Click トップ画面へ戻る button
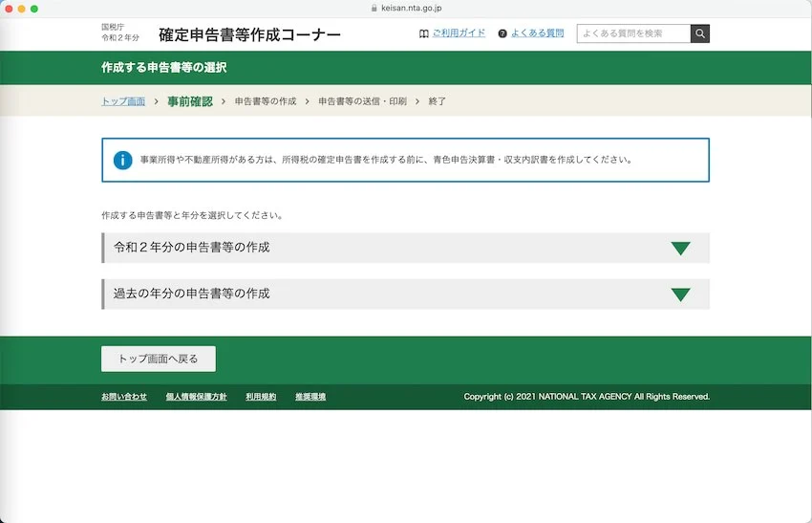 pyautogui.click(x=159, y=359)
